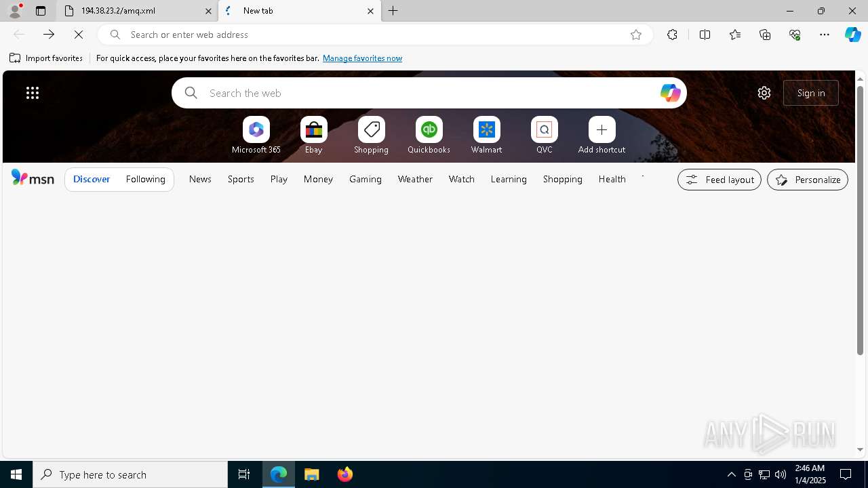The width and height of the screenshot is (868, 488).
Task: Open the QVC shortcut
Action: (545, 135)
